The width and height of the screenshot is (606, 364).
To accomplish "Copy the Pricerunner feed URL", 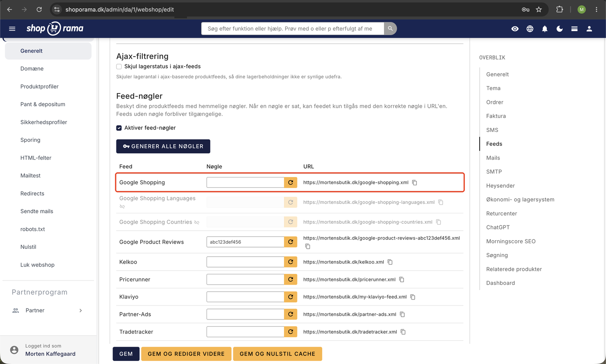I will (401, 280).
